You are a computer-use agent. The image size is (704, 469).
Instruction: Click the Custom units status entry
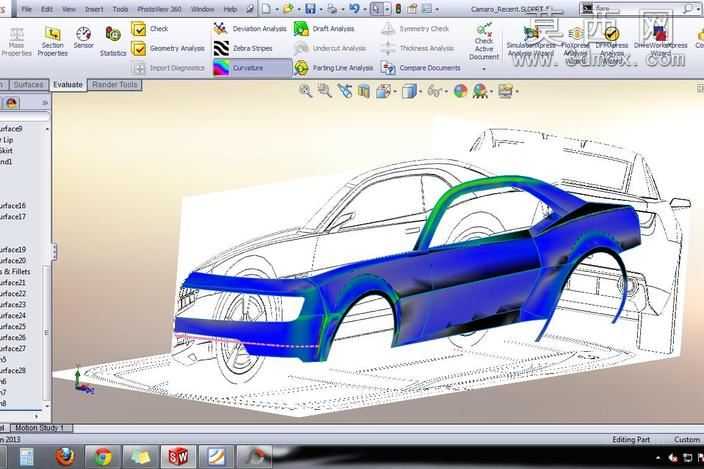pyautogui.click(x=686, y=439)
